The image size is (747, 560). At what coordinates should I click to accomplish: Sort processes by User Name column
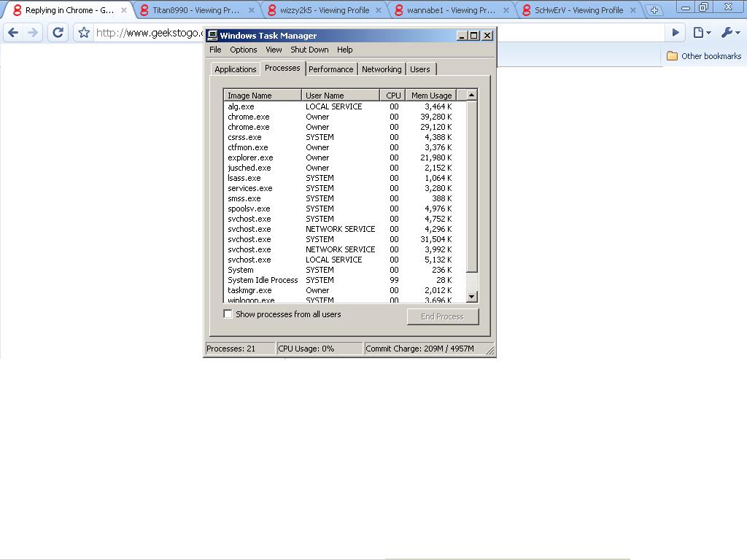pos(341,96)
